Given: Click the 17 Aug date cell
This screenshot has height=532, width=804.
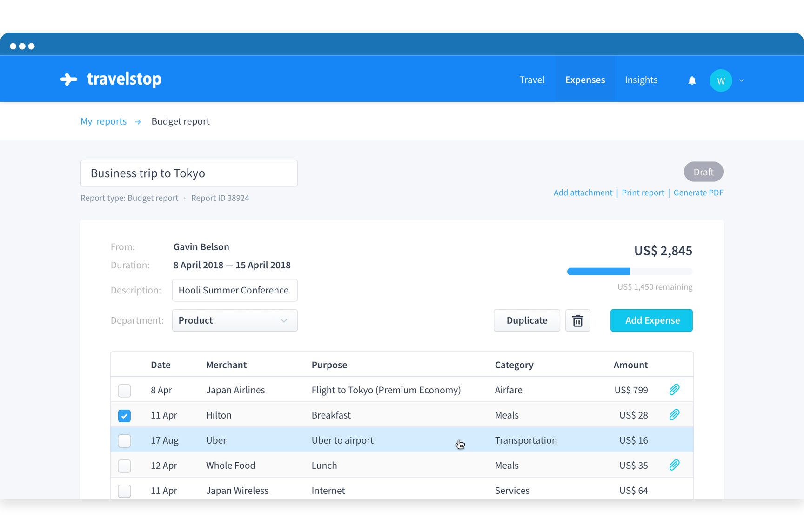Looking at the screenshot, I should [x=165, y=440].
